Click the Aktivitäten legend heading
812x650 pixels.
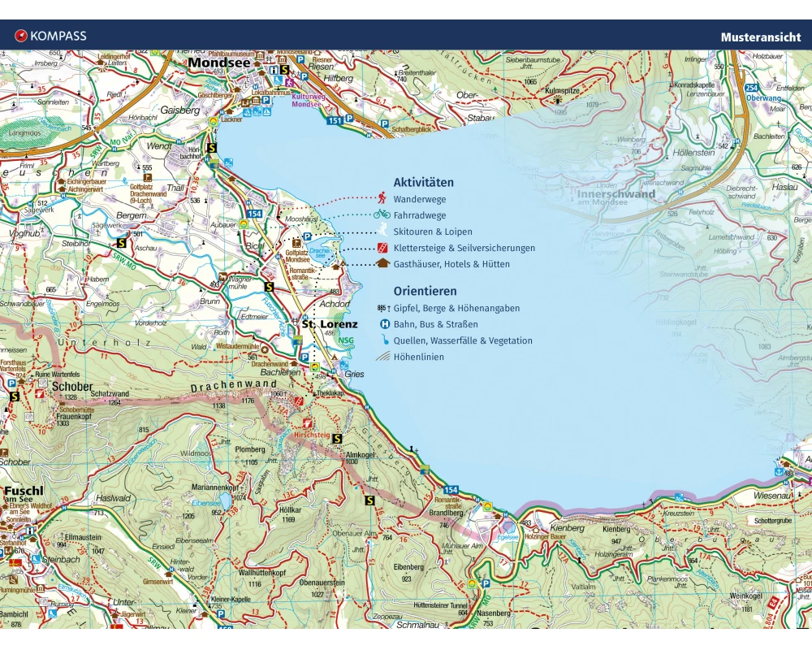click(x=423, y=183)
